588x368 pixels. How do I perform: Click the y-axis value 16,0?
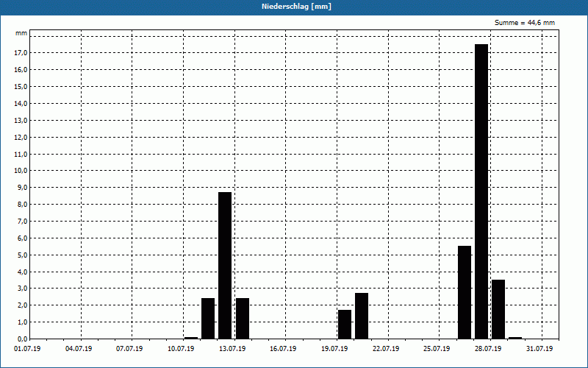(21, 70)
